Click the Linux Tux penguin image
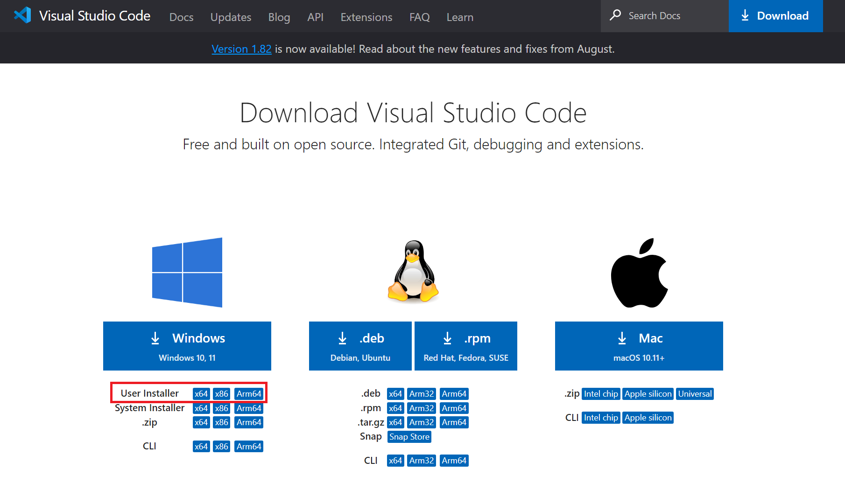Viewport: 845px width, 504px height. [x=413, y=271]
